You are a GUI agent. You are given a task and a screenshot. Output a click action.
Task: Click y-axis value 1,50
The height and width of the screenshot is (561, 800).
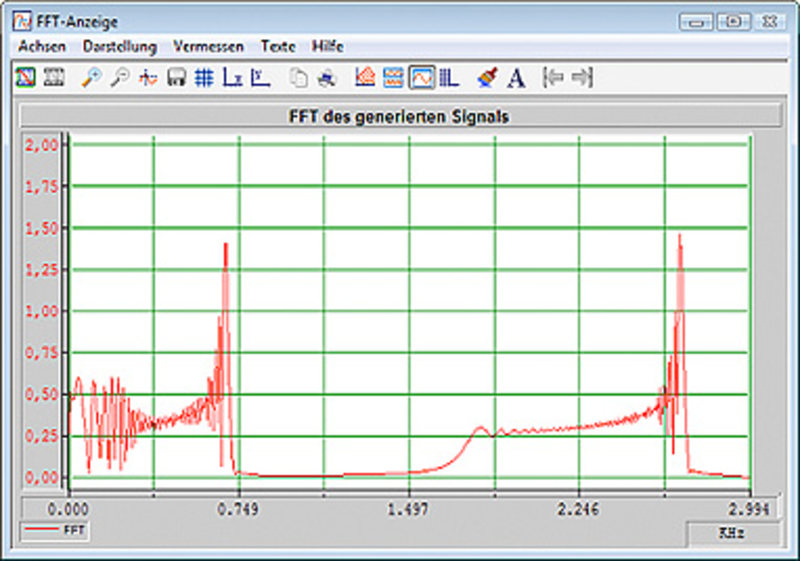coord(42,228)
